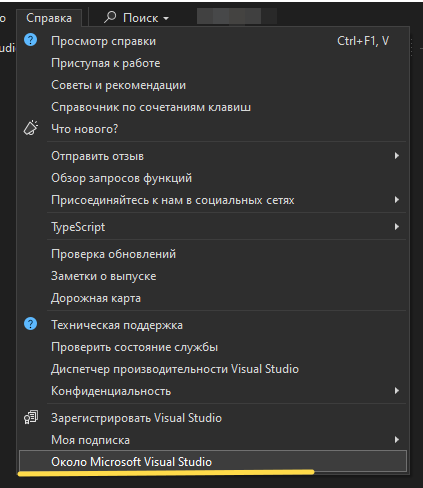The image size is (423, 488).
Task: Click the register icon beside Зарегистрировать Visual Studio
Action: (31, 417)
